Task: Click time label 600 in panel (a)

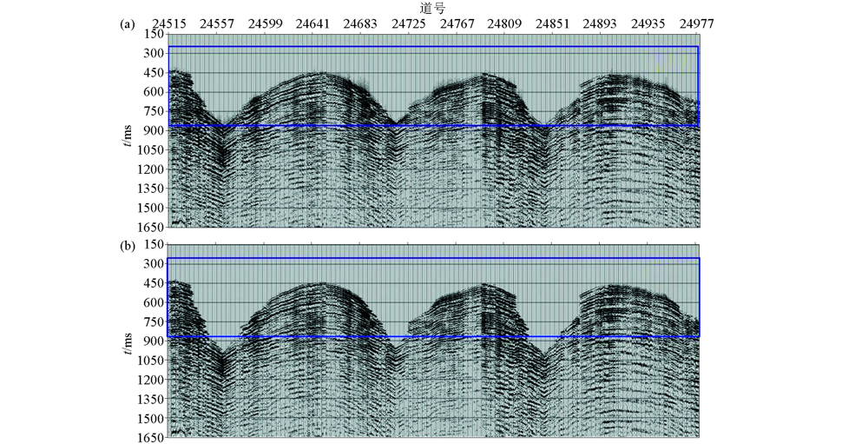Action: coord(154,93)
